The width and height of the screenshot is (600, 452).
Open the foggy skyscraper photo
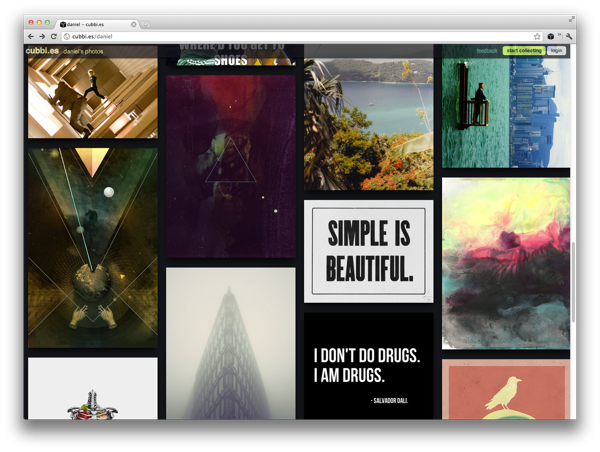coord(230,342)
